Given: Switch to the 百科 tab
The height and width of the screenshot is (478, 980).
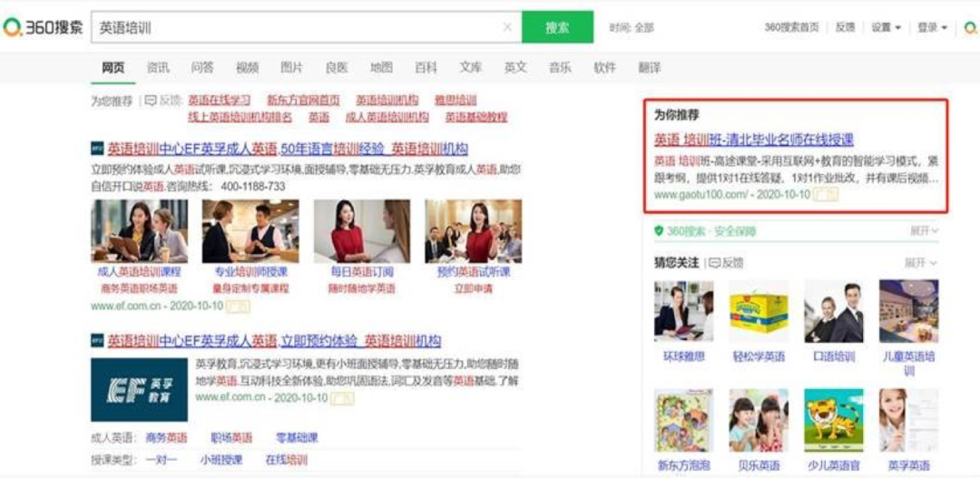Looking at the screenshot, I should pyautogui.click(x=426, y=68).
